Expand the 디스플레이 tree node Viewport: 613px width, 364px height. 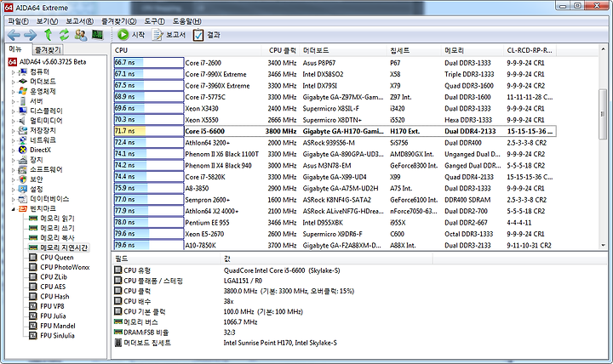coord(13,111)
